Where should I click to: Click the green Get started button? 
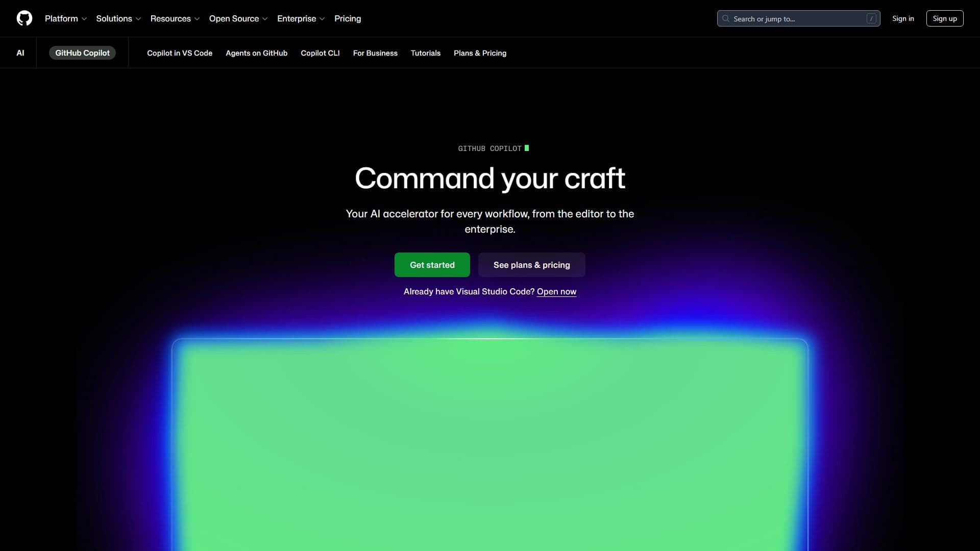point(432,265)
